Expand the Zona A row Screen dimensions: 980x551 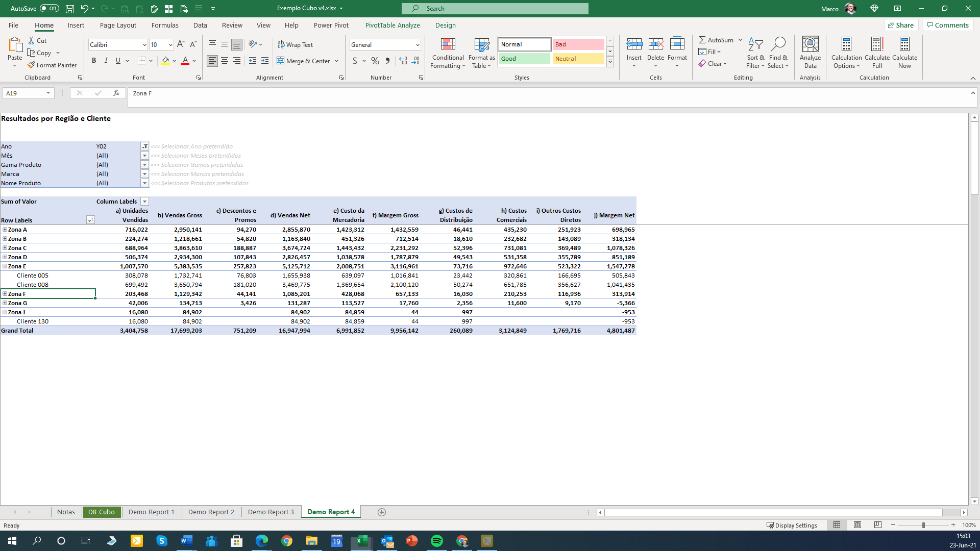tap(5, 230)
